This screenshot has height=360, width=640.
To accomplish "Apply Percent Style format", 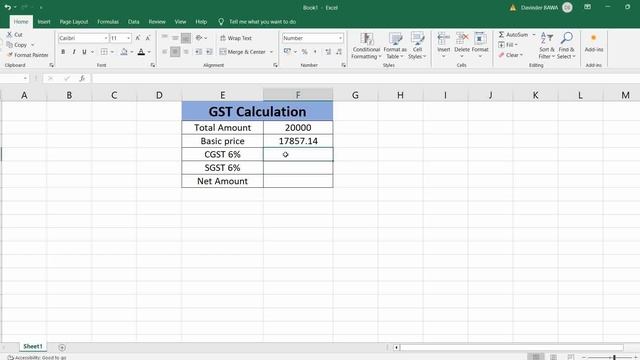I will click(x=304, y=52).
